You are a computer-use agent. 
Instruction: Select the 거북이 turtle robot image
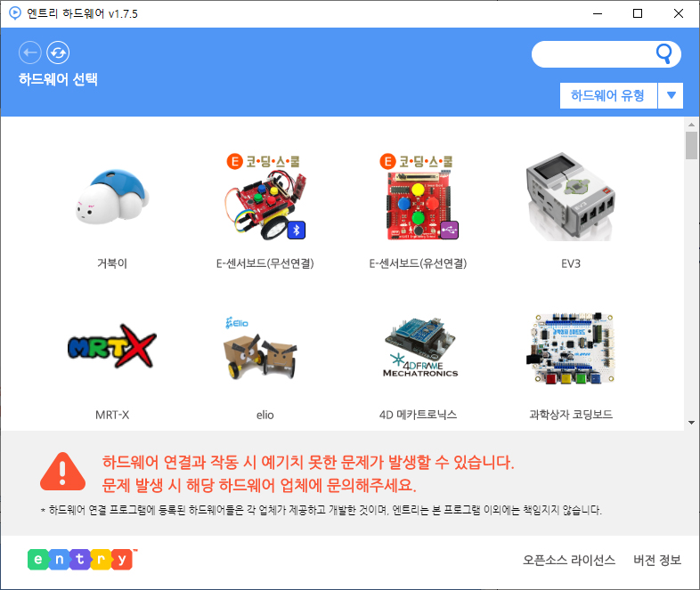[x=112, y=196]
